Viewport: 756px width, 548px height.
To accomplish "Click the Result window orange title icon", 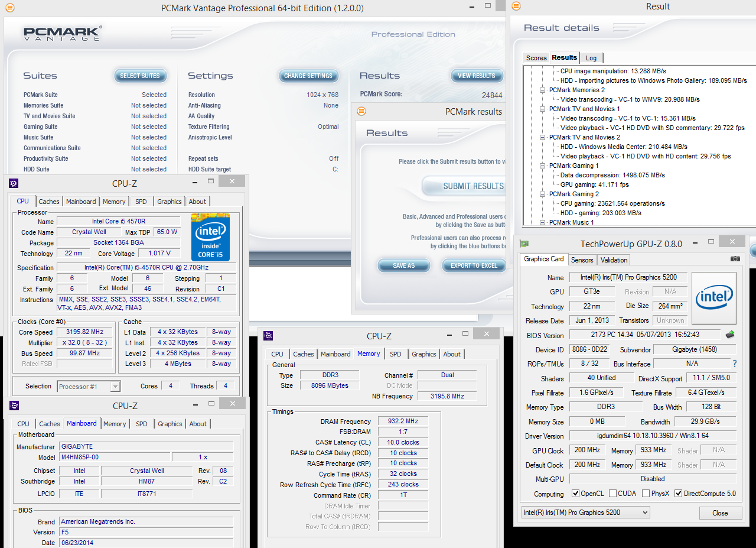I will (516, 7).
